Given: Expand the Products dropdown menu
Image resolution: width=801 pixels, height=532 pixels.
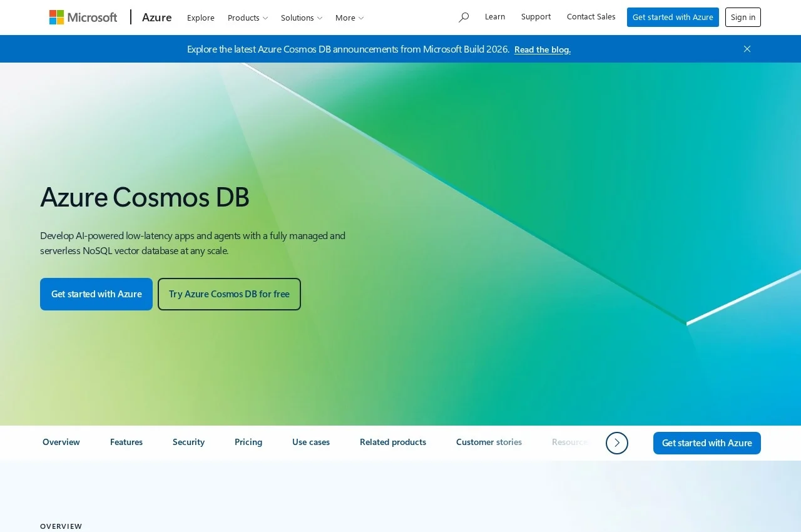Looking at the screenshot, I should click(248, 18).
